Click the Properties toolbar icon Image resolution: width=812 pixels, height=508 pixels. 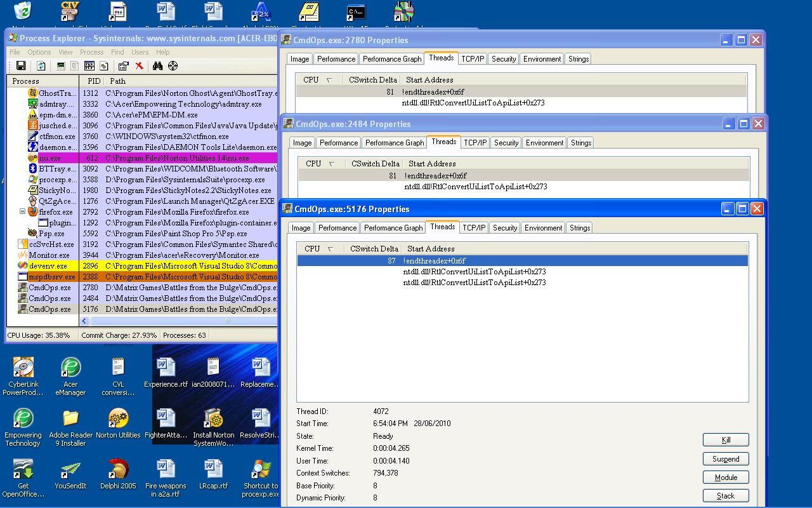[x=123, y=66]
